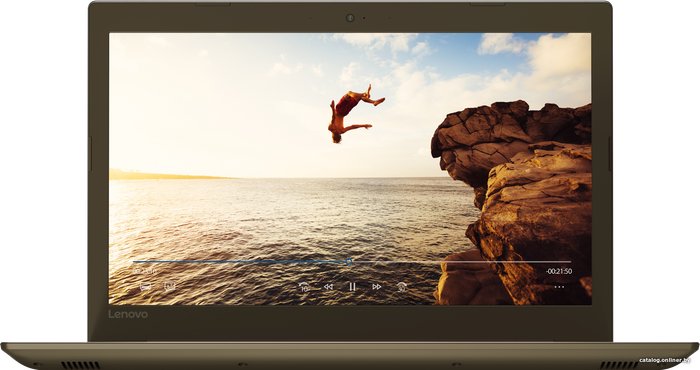The width and height of the screenshot is (700, 370).
Task: Click the ocean horizon in the video
Action: tap(277, 178)
